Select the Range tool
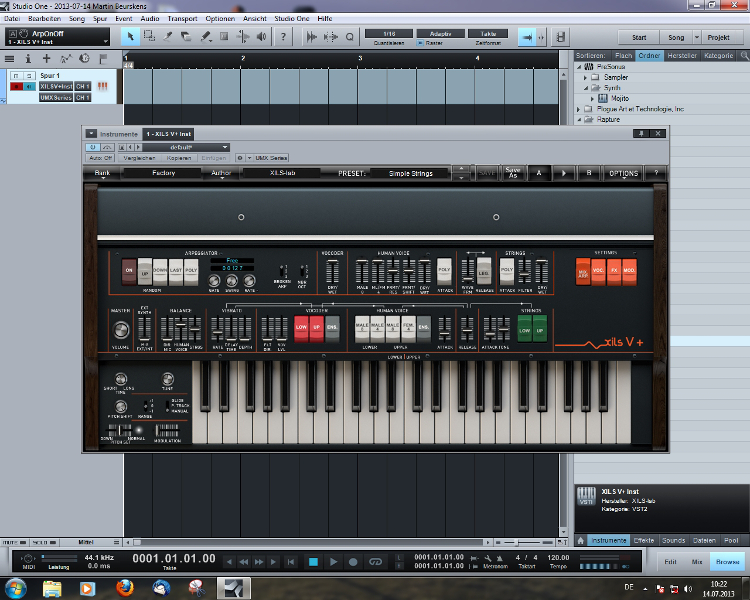 (149, 37)
